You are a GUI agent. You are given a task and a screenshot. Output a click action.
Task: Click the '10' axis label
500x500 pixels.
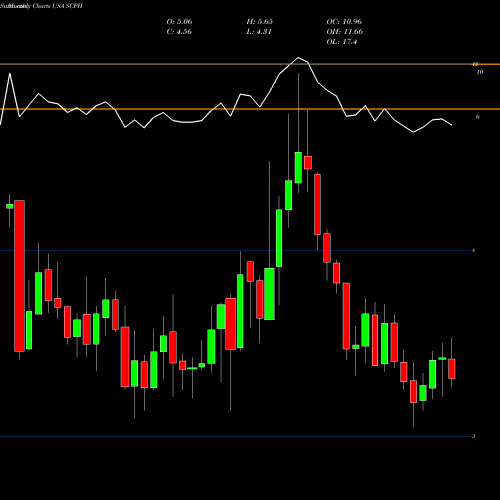pos(480,72)
